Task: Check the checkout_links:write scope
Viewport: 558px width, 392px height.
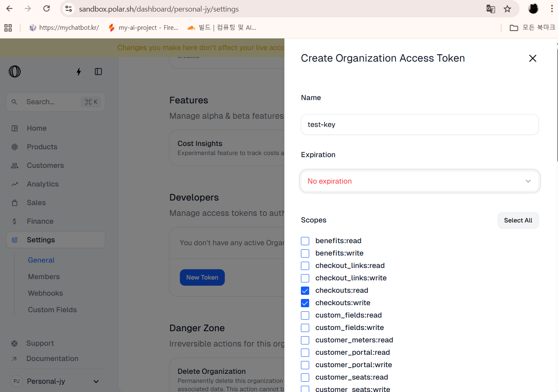Action: pyautogui.click(x=305, y=278)
